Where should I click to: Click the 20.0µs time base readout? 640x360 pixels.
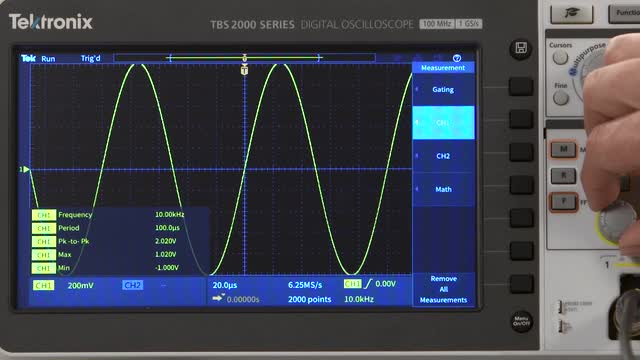coord(225,285)
